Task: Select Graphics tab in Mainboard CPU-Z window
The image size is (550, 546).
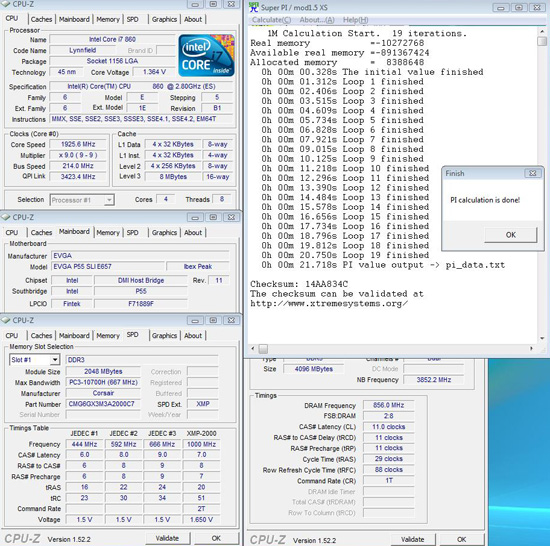Action: click(x=164, y=232)
